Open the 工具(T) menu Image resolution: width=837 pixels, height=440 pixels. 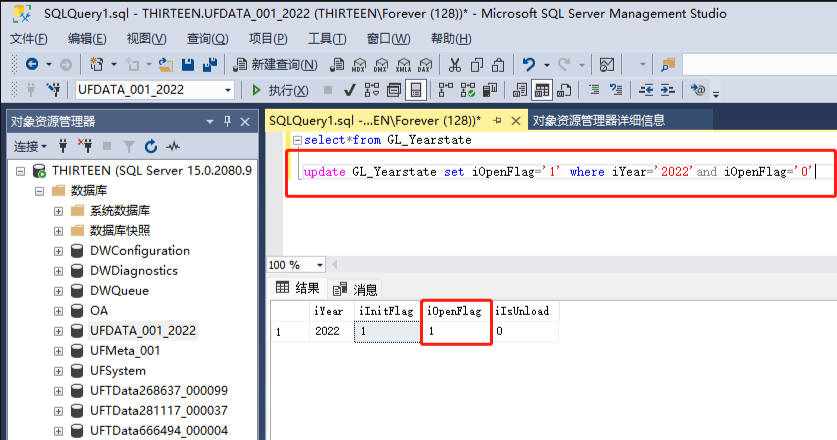327,39
